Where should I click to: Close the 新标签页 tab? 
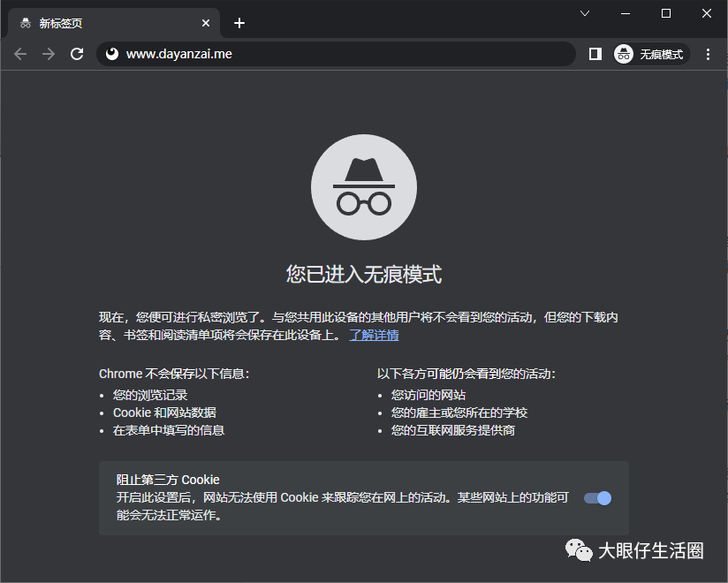(206, 23)
